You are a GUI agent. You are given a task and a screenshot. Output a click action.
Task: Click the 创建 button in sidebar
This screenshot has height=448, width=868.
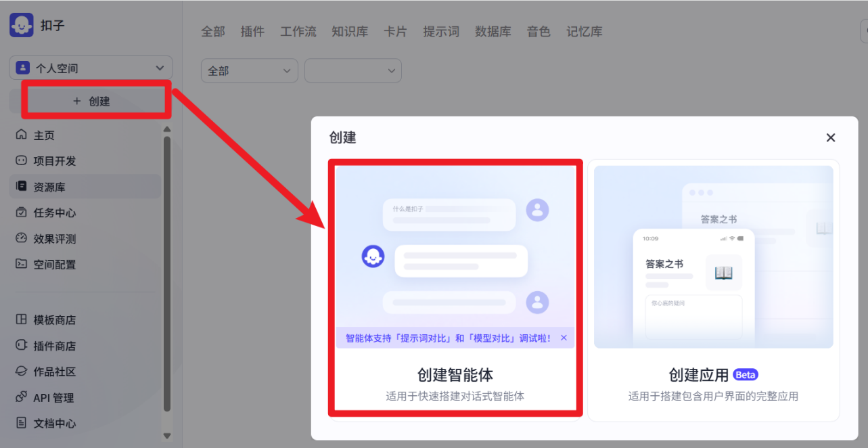click(x=91, y=101)
